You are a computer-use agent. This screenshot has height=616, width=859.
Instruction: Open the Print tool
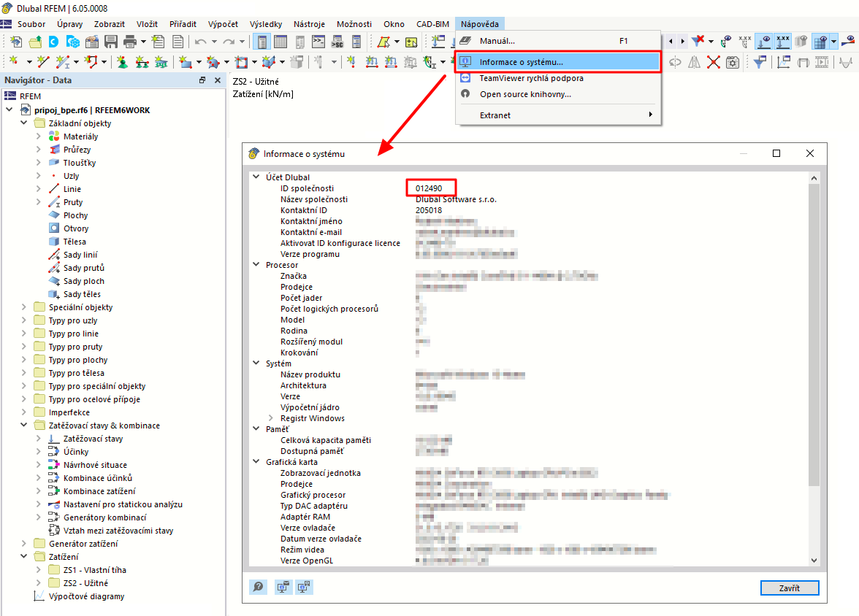pos(130,42)
